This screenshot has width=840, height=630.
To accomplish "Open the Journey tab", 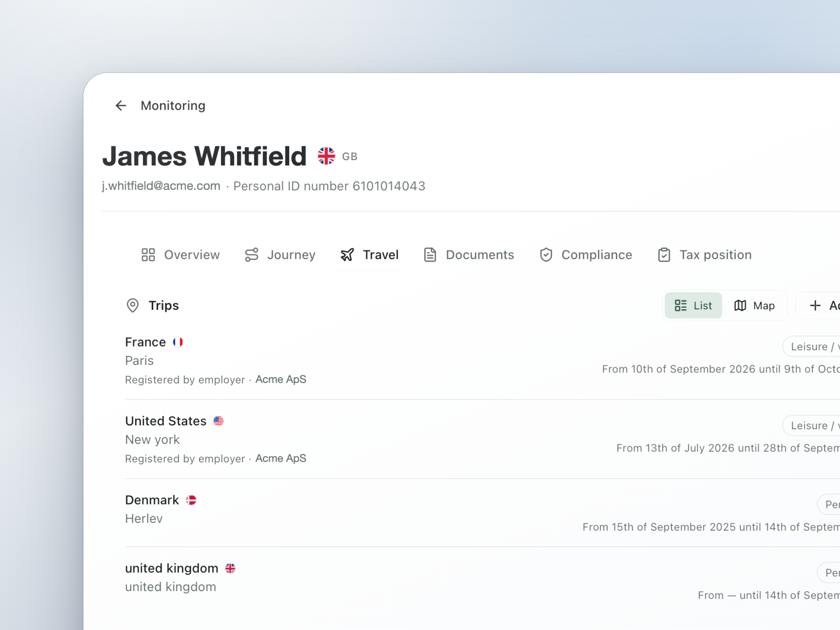I will coord(280,255).
